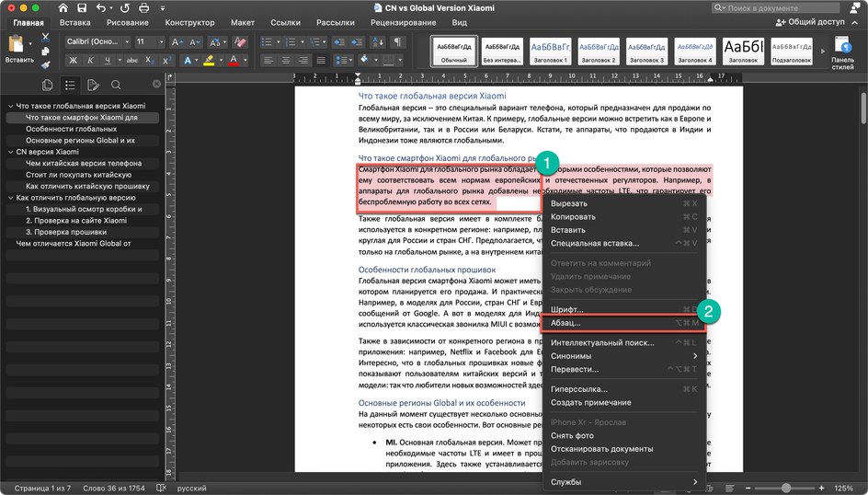
Task: Increase font size with larger A
Action: point(177,42)
